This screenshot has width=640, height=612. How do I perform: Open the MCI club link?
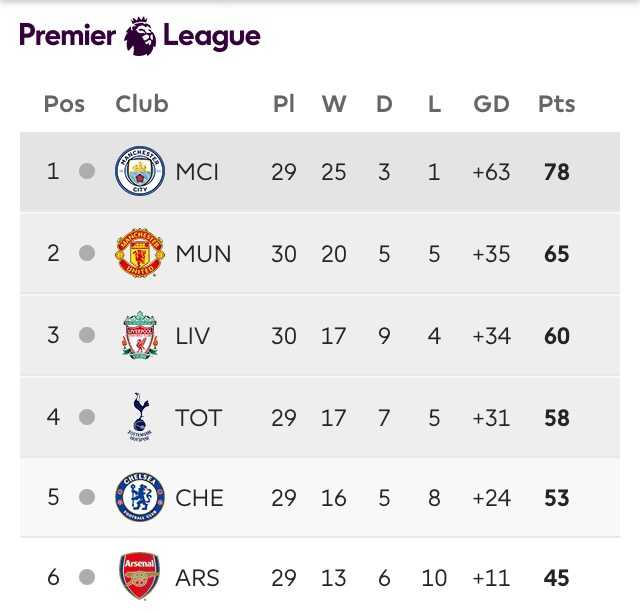pos(197,172)
